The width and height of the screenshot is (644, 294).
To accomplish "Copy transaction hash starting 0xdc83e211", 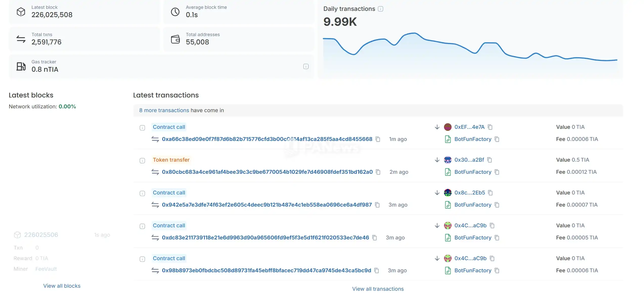I will pos(374,238).
